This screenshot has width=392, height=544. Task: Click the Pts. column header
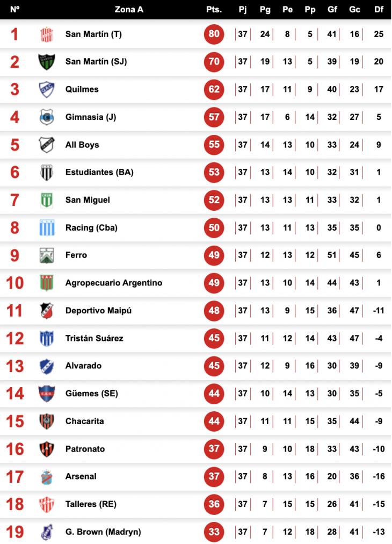point(214,10)
